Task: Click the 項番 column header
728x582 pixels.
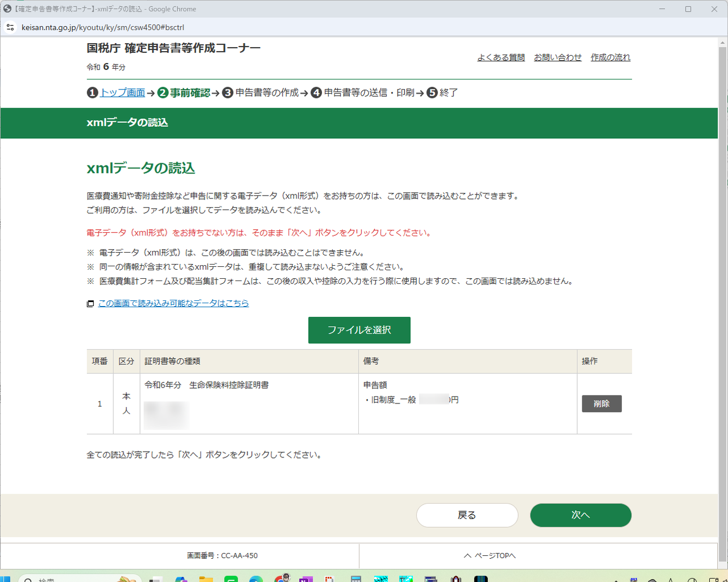Action: coord(100,361)
